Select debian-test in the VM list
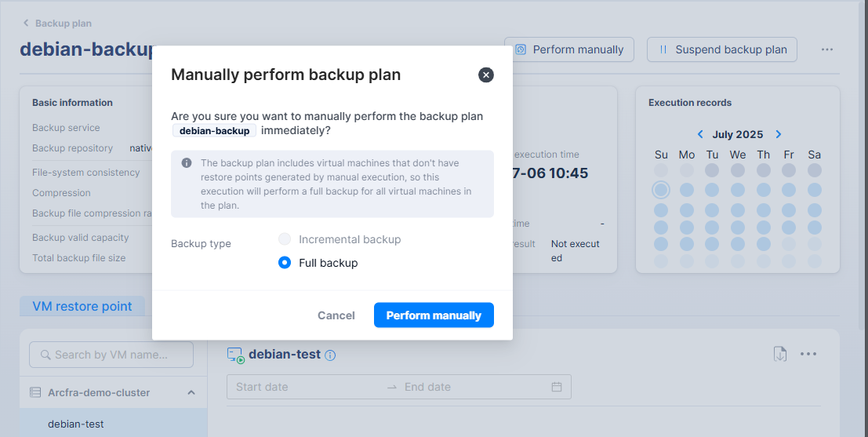 pyautogui.click(x=76, y=424)
